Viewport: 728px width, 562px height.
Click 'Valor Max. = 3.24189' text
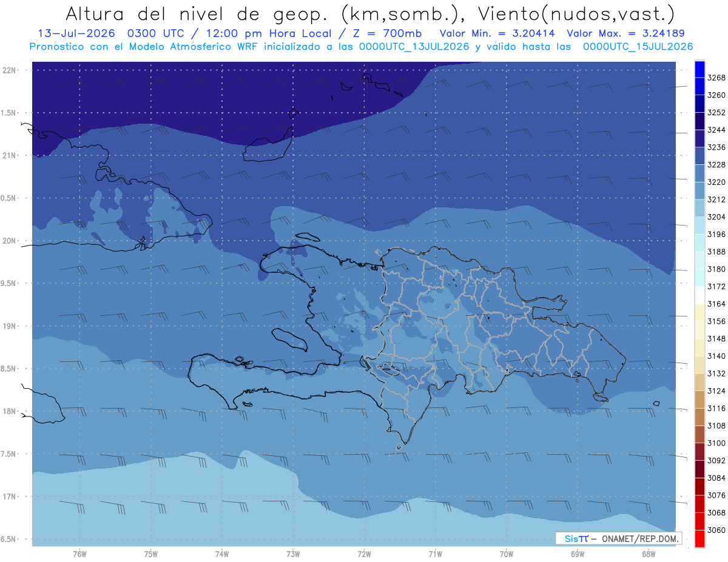coord(627,33)
